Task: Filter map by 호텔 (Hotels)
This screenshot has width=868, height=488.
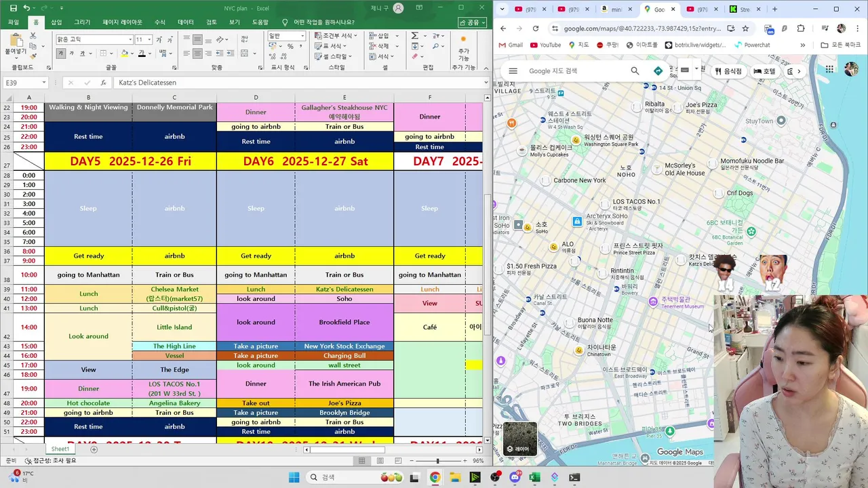Action: pos(764,71)
